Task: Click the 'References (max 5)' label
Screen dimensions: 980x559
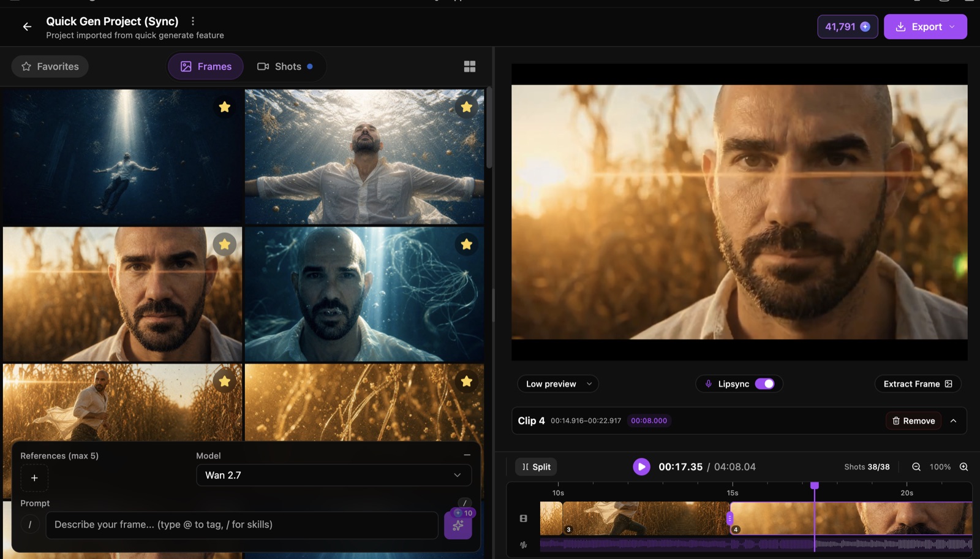Action: tap(59, 456)
